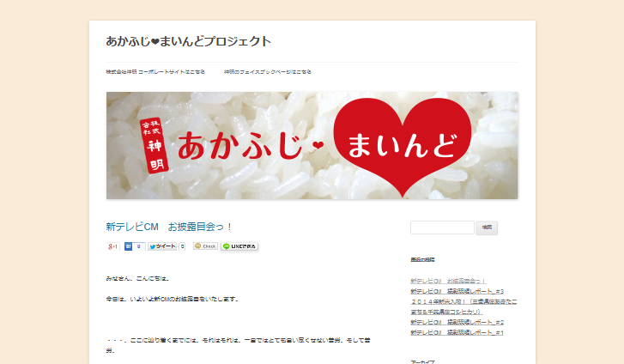Screen dimensions: 624x364
Task: Click the search text field in the sidebar
Action: coord(442,227)
